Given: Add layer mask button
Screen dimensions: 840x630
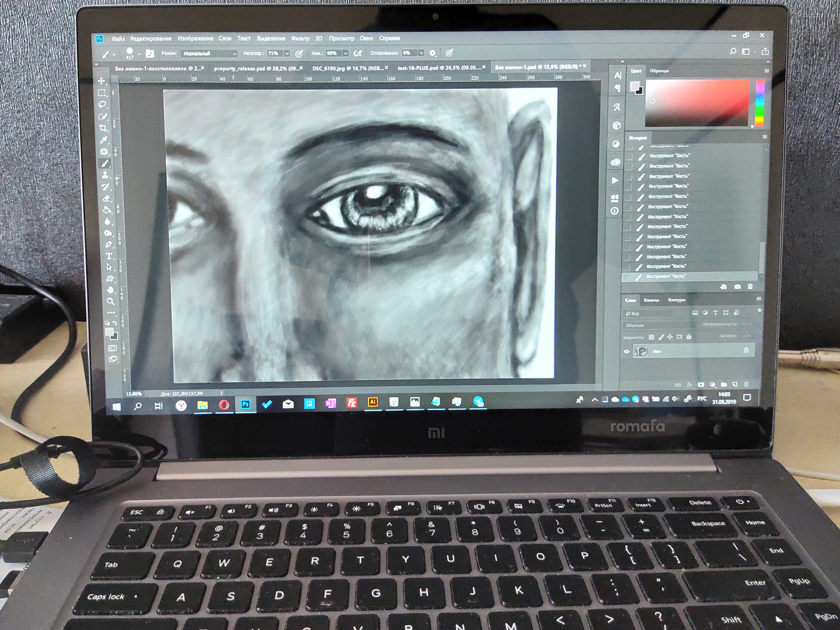Looking at the screenshot, I should pyautogui.click(x=701, y=385).
